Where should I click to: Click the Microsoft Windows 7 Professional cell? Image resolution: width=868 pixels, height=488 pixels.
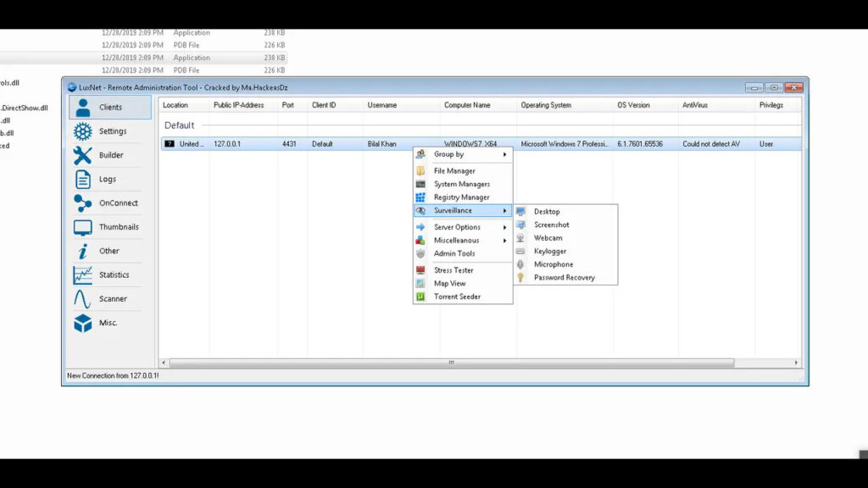click(x=564, y=144)
